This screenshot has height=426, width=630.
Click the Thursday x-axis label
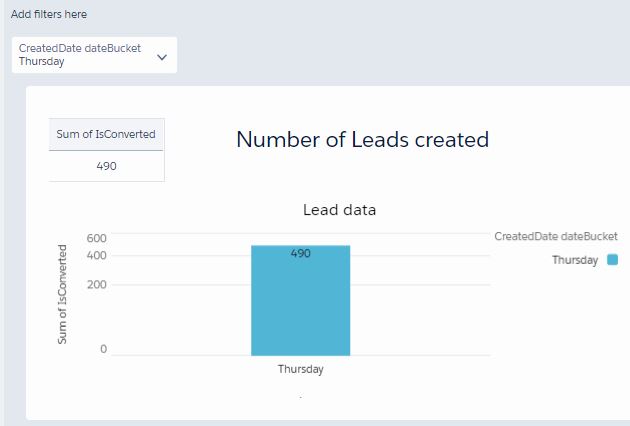point(300,369)
